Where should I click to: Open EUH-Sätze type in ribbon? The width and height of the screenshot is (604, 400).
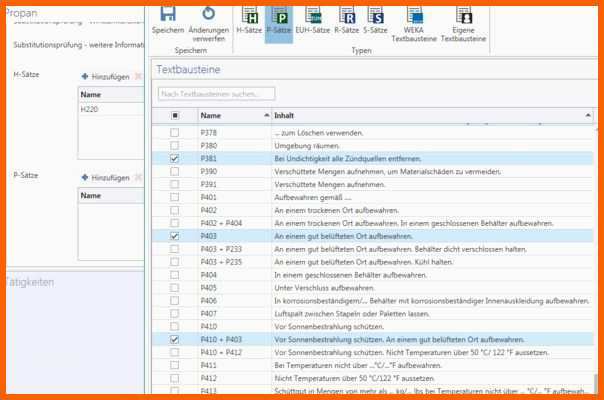314,16
